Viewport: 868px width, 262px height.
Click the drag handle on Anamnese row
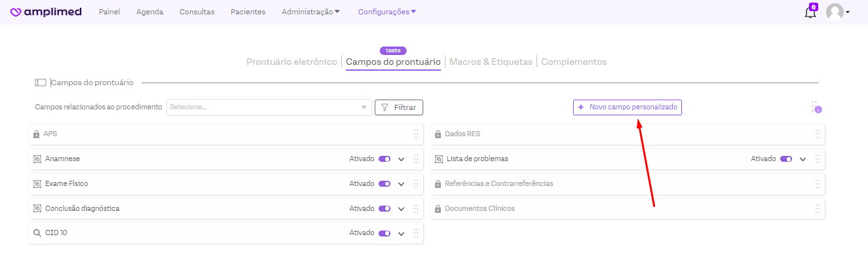(416, 159)
